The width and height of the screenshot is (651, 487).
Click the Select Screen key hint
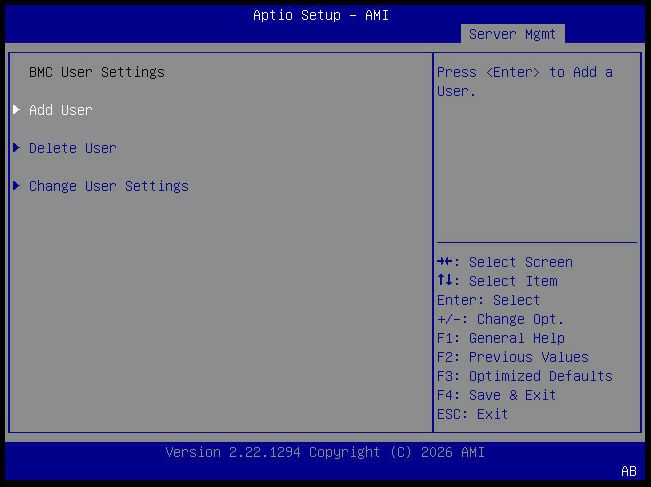[505, 262]
